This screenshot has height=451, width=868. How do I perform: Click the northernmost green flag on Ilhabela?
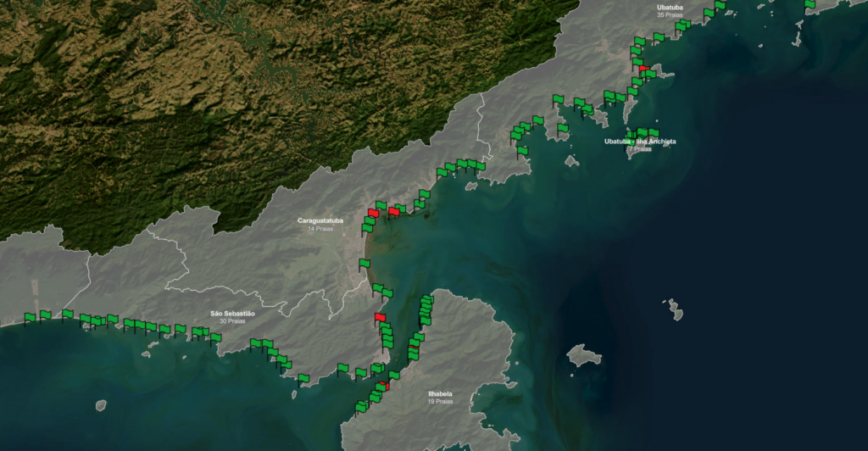pos(427,300)
